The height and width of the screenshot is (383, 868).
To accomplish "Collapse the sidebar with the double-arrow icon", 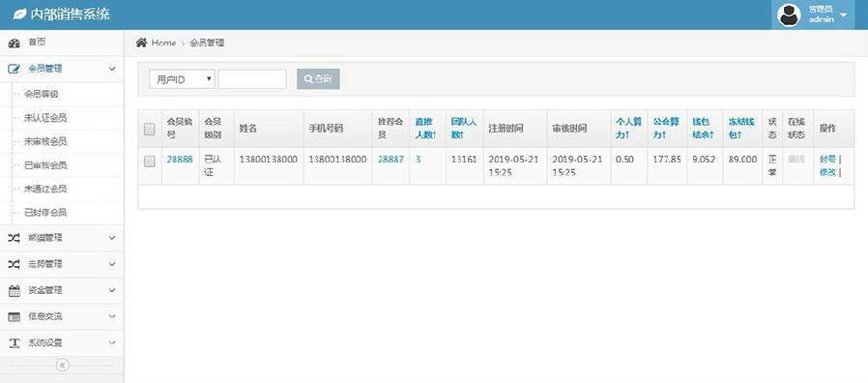I will coord(63,365).
